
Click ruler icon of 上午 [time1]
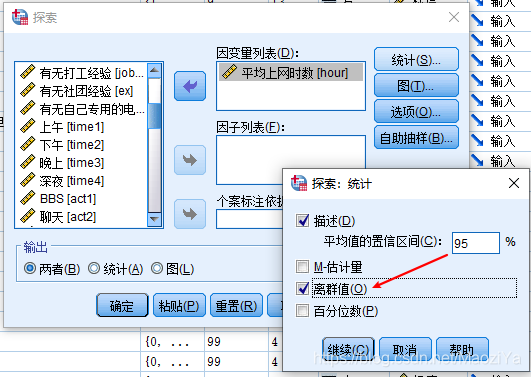coord(27,126)
